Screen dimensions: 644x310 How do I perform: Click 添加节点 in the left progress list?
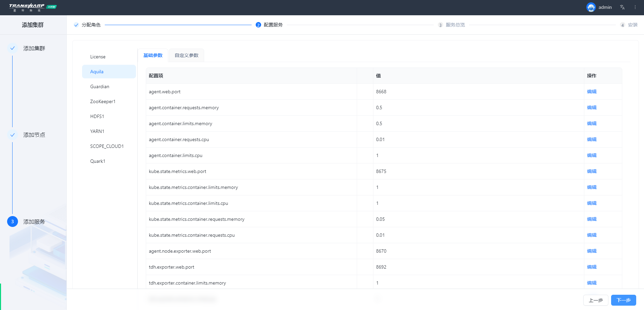(34, 135)
